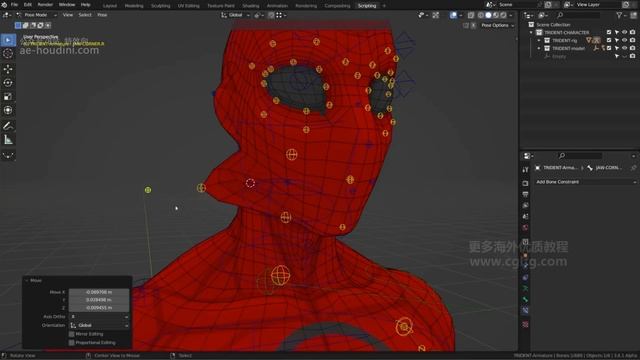This screenshot has width=640, height=360.
Task: Add a workspace with plus button
Action: click(384, 6)
